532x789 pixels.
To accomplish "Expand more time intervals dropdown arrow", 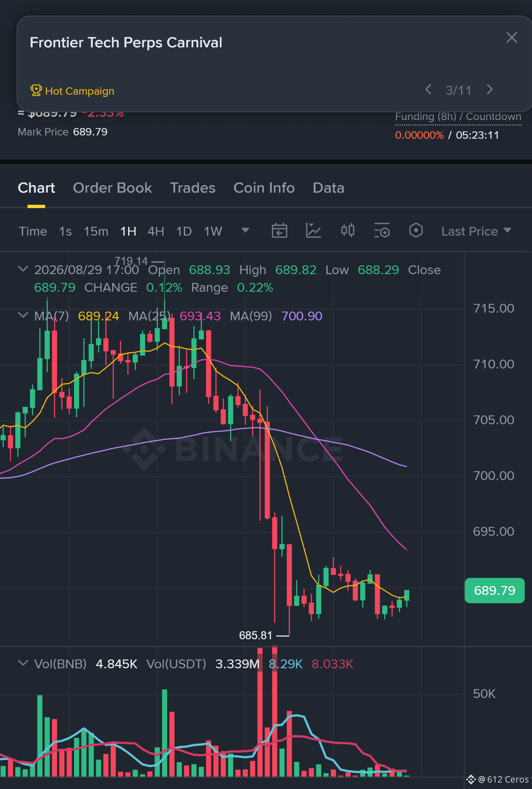I will 245,230.
